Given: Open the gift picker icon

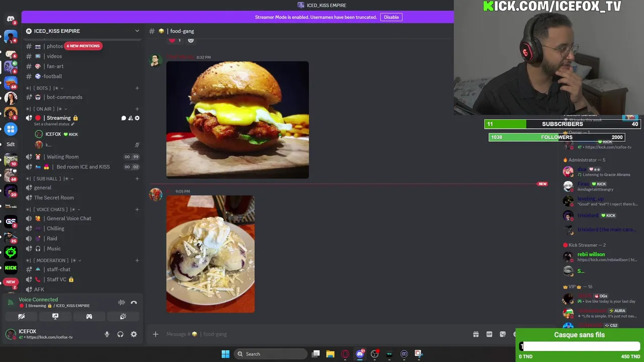Looking at the screenshot, I should click(x=476, y=334).
